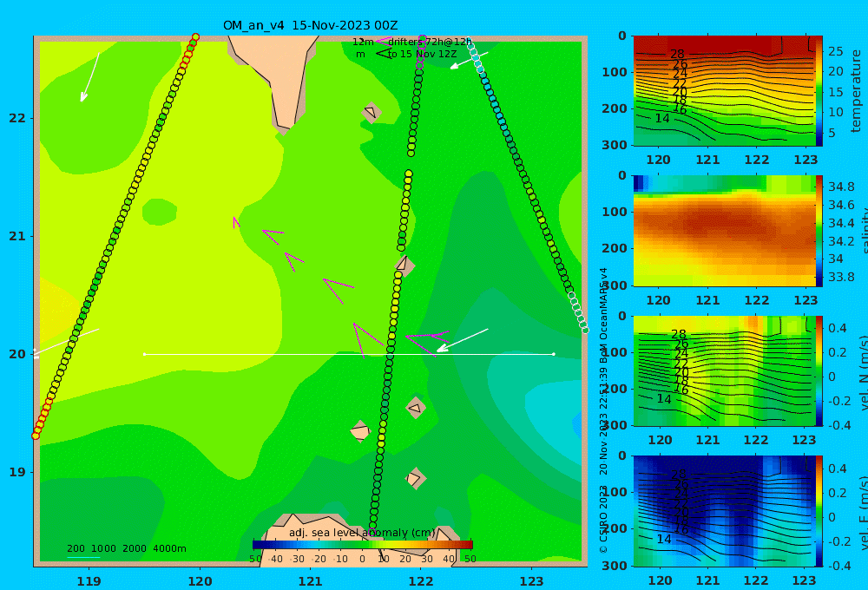The image size is (868, 590).
Task: Click the 'drifters 72h@12h' legend text
Action: tap(430, 42)
